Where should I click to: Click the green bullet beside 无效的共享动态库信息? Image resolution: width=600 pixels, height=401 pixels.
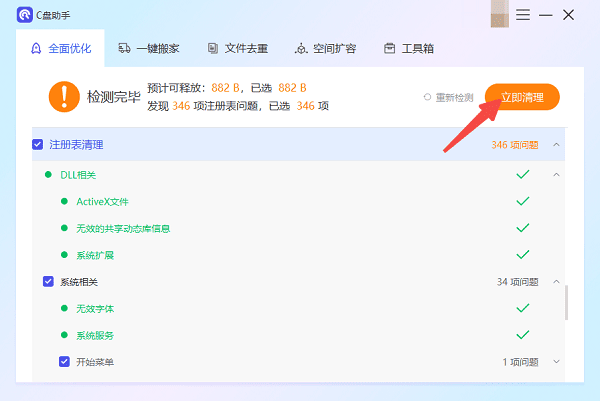64,228
